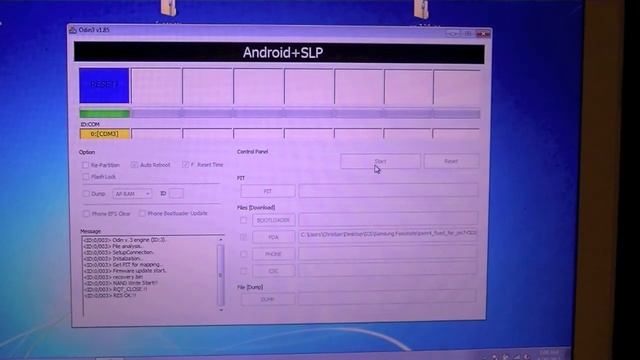
Task: Click the green progress bar segment
Action: tap(105, 114)
